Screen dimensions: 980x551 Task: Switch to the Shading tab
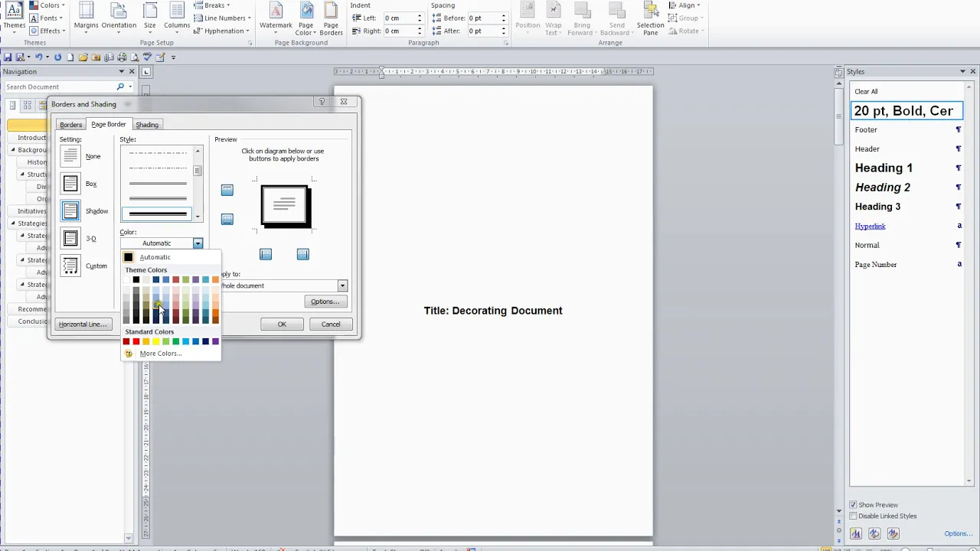(147, 125)
